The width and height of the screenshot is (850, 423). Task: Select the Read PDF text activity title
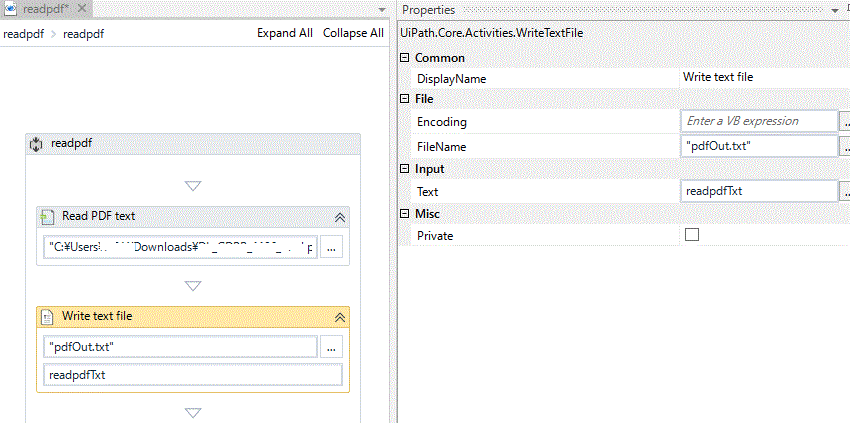(x=99, y=216)
